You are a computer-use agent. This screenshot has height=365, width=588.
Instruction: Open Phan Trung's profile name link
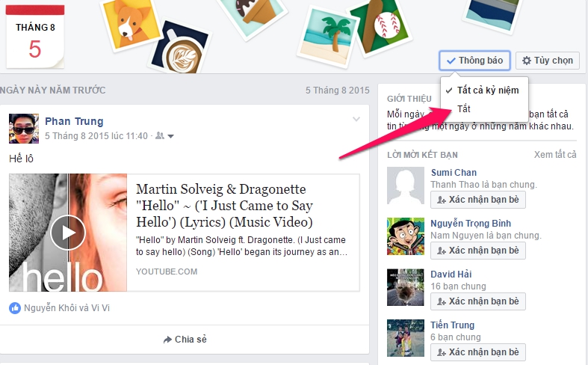[74, 121]
